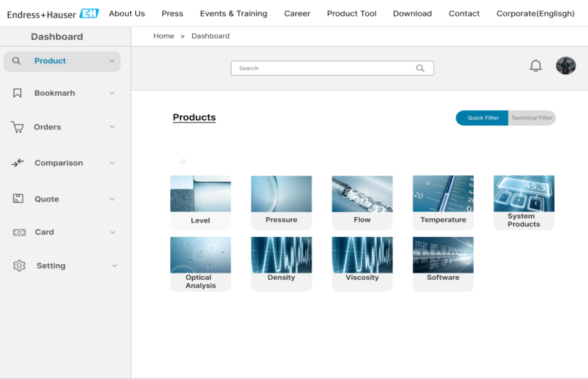Click the search magnifier inside the search bar
Viewport: 588px width, 379px height.
(x=420, y=68)
